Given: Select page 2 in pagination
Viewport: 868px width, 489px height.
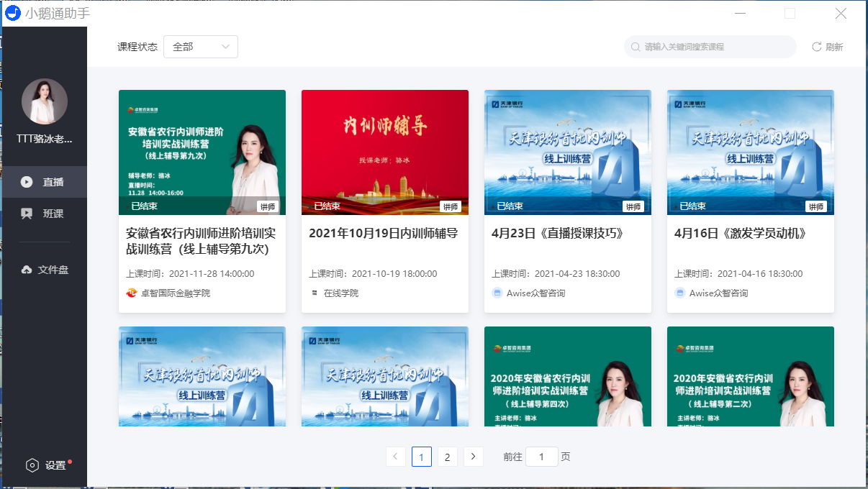Looking at the screenshot, I should pos(448,457).
